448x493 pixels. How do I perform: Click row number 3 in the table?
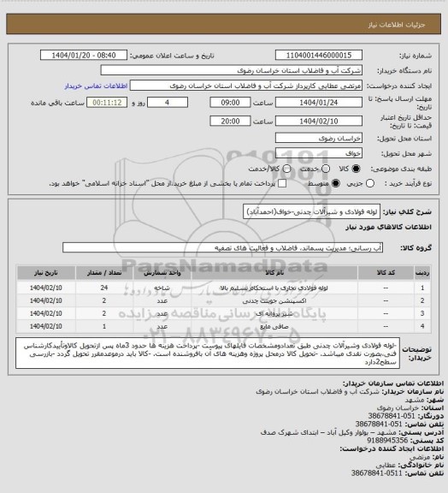(x=422, y=313)
